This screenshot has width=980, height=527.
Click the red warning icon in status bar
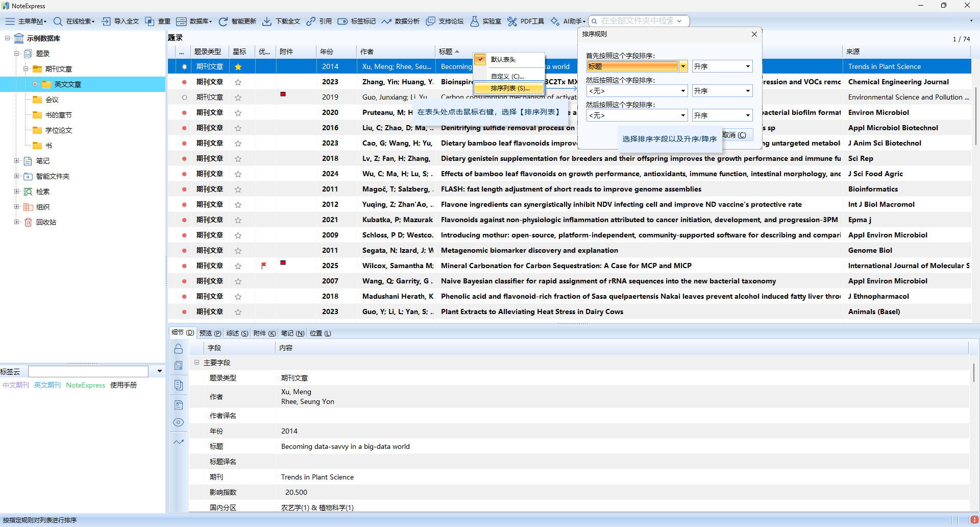(974, 520)
